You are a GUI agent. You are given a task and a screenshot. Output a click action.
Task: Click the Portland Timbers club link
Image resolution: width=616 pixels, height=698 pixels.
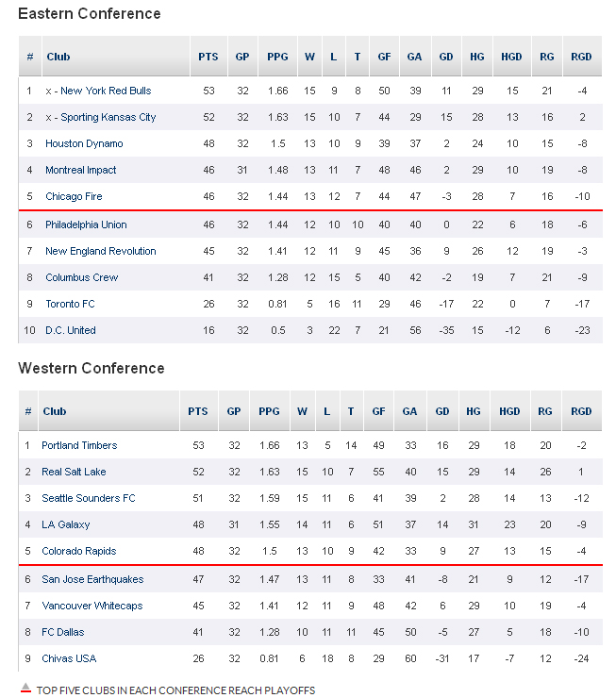click(79, 445)
